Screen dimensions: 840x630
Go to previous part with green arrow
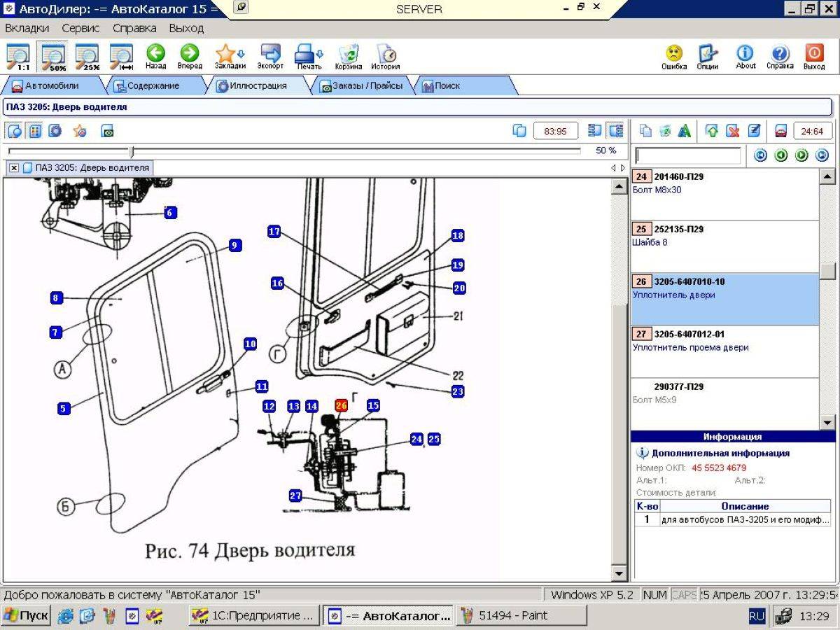(x=781, y=155)
